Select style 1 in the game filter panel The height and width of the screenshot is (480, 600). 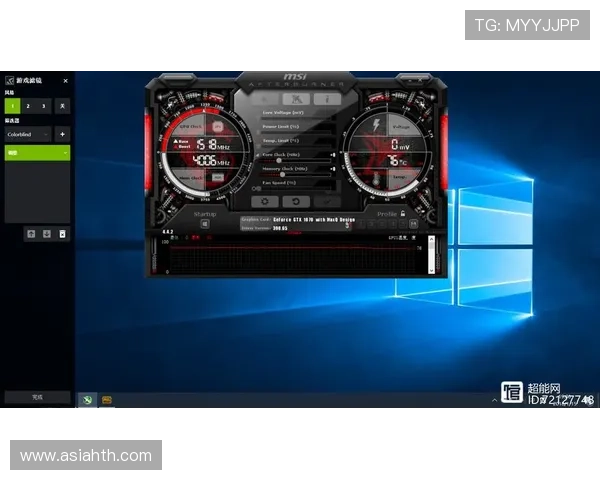pyautogui.click(x=12, y=106)
